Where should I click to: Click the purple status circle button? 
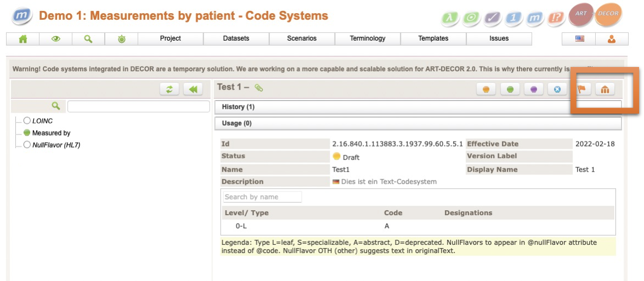click(534, 89)
